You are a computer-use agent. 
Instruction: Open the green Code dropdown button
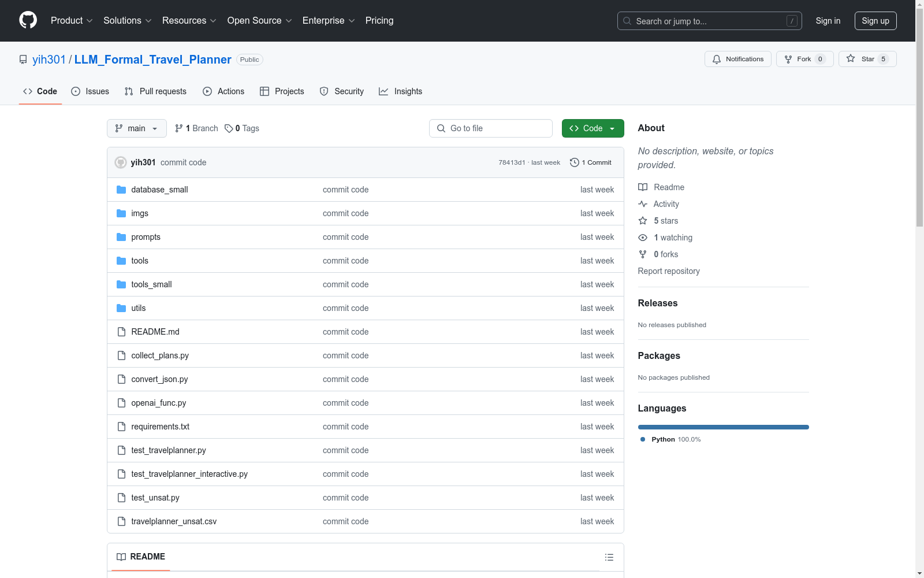click(593, 128)
